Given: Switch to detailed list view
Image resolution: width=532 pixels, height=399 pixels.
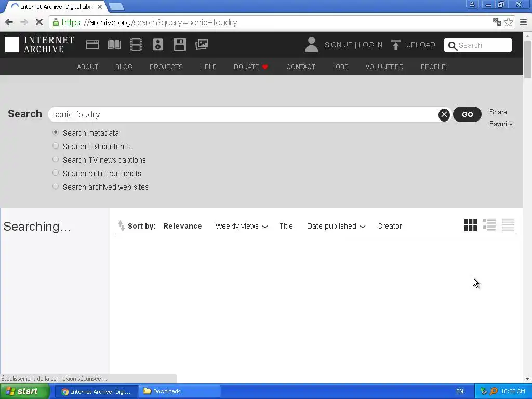Looking at the screenshot, I should pos(489,225).
